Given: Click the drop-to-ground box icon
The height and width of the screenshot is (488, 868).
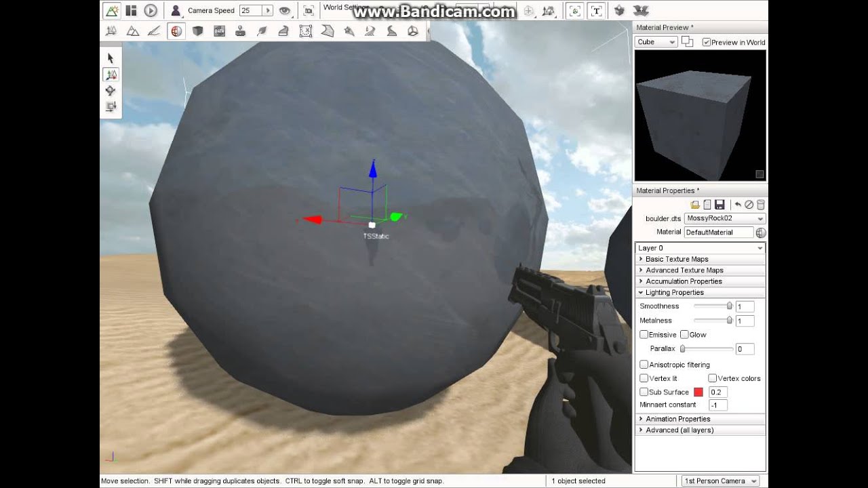Looking at the screenshot, I should [619, 10].
